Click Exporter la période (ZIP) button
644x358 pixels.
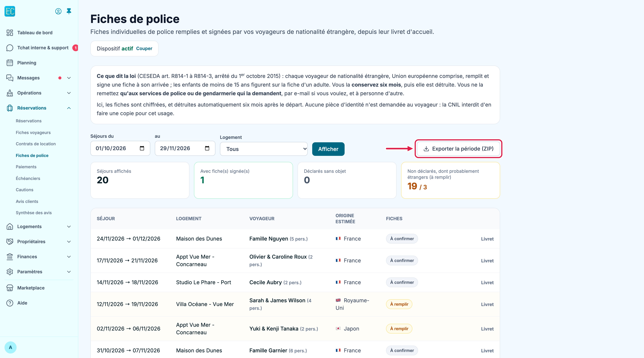[459, 149]
